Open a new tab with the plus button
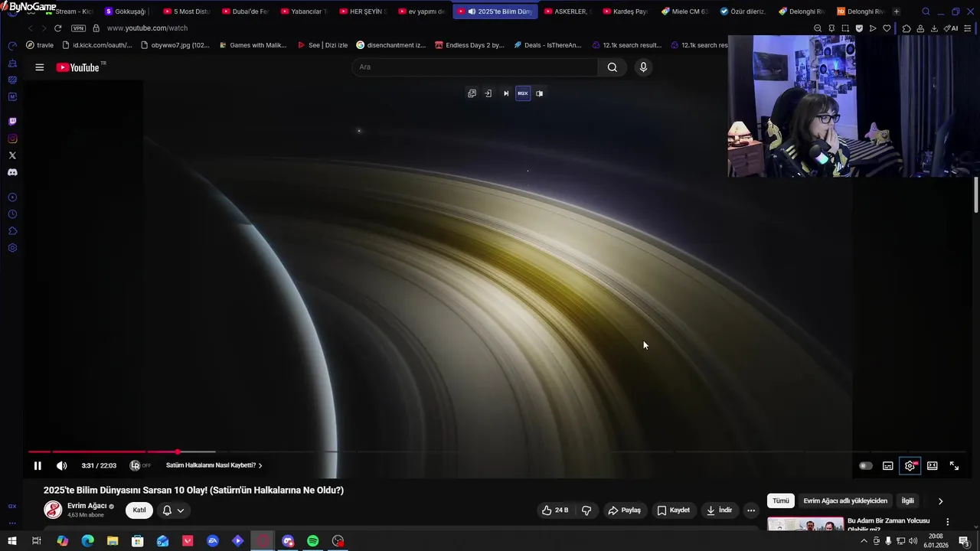The width and height of the screenshot is (980, 551). coord(897,11)
